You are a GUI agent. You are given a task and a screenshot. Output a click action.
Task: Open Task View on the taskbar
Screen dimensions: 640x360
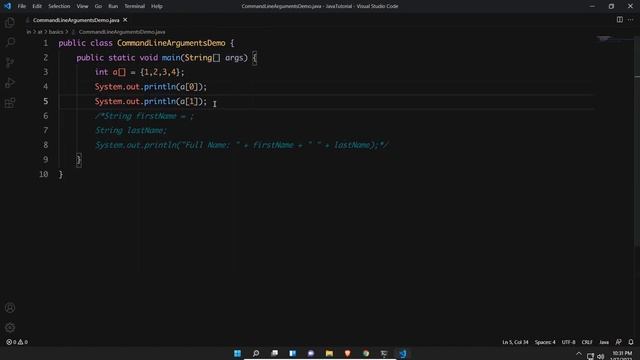coord(275,353)
